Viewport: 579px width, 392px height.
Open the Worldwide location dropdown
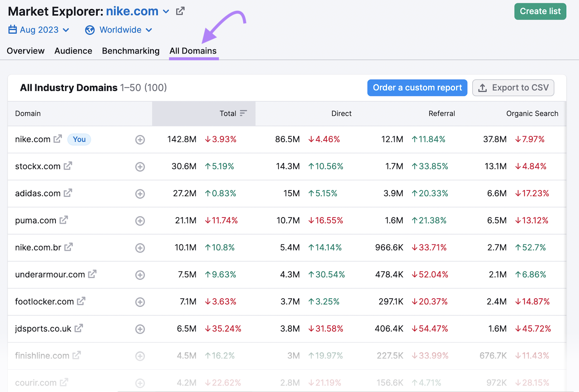[x=149, y=30]
